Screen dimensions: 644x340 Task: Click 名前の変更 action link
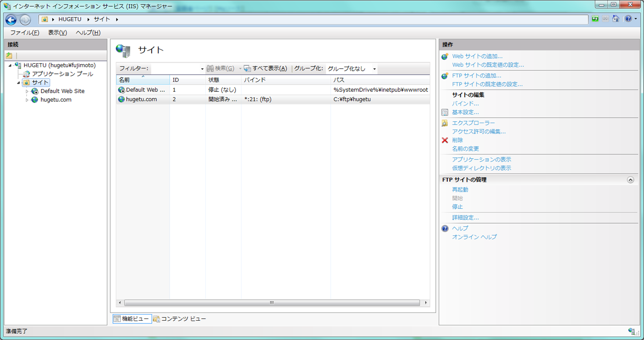coord(465,149)
